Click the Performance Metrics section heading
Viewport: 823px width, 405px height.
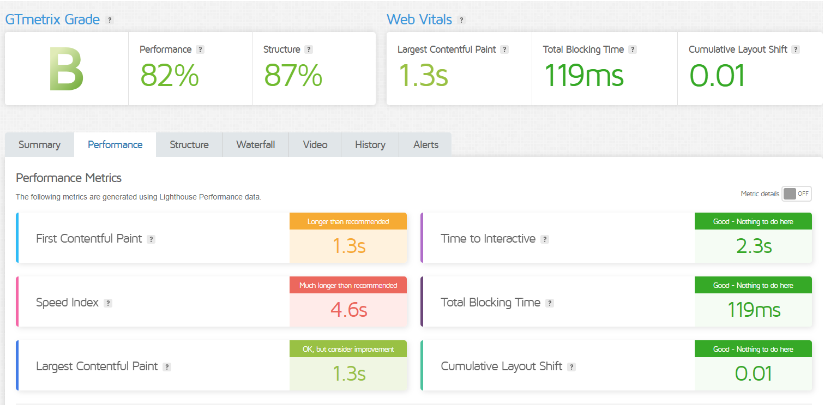click(x=69, y=178)
